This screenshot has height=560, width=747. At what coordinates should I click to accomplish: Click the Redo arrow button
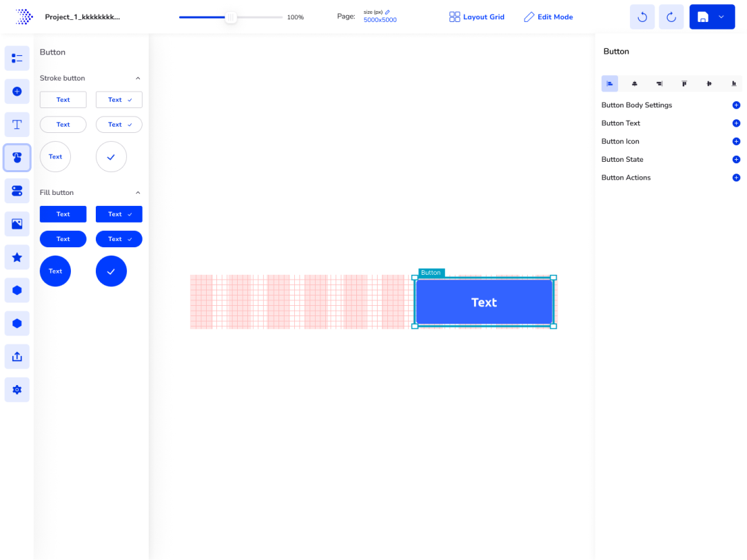click(671, 17)
